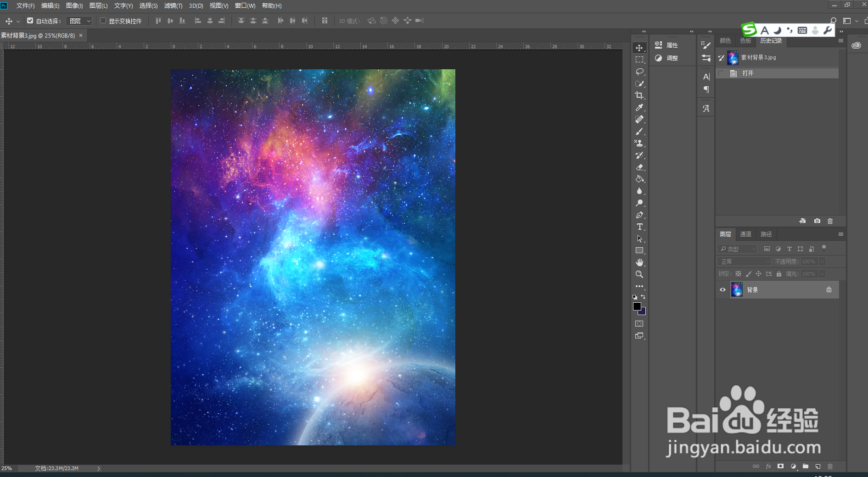The image size is (868, 477).
Task: Select the Hand tool
Action: point(639,262)
